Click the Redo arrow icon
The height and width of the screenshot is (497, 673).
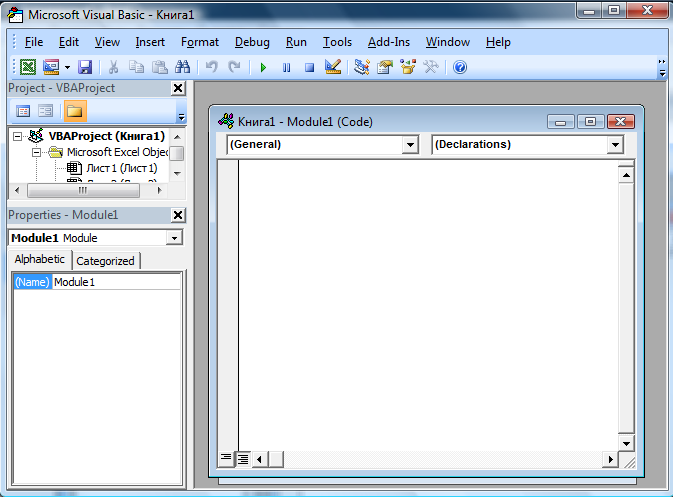tap(234, 67)
